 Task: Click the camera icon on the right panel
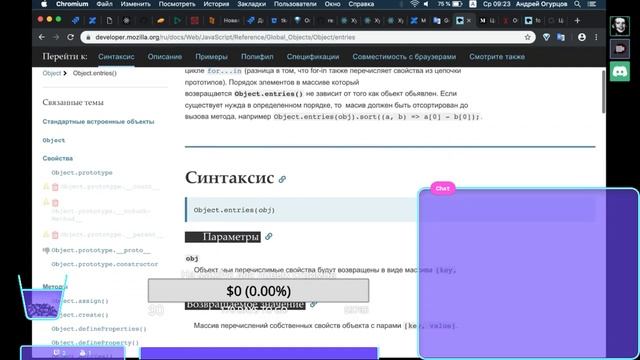coord(620,49)
